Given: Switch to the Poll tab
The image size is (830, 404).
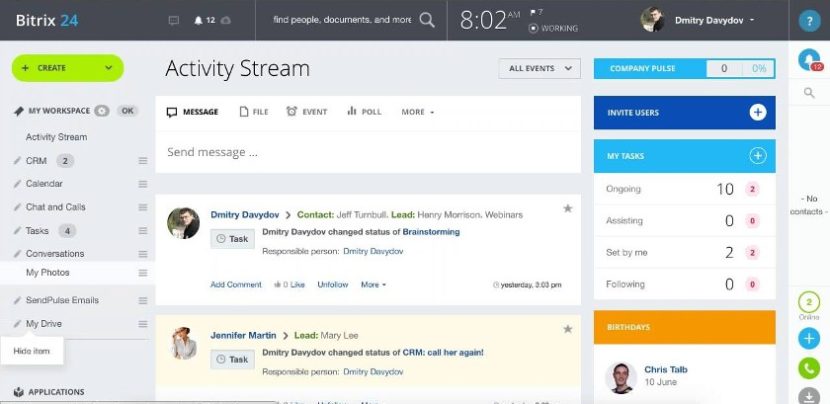Looking at the screenshot, I should coord(364,112).
